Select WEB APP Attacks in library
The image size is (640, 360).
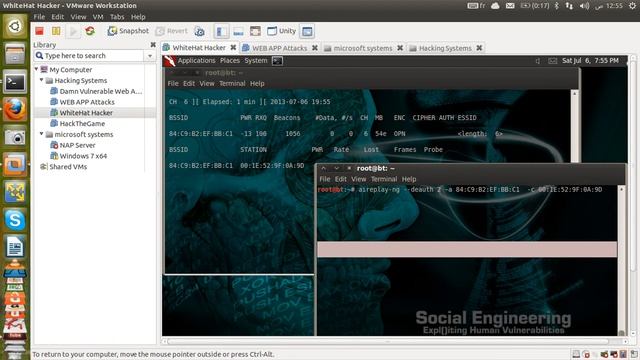point(82,102)
